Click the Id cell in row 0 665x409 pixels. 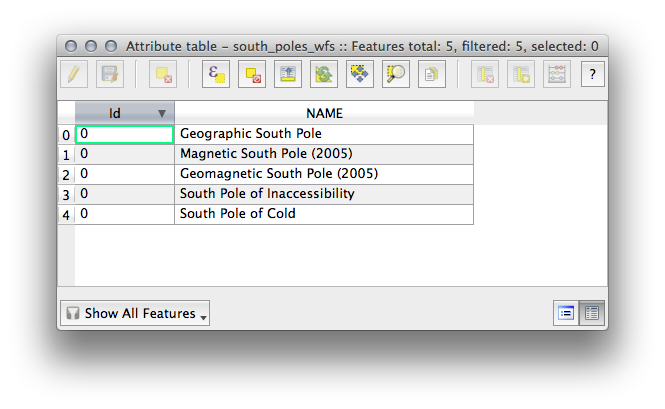click(x=124, y=134)
